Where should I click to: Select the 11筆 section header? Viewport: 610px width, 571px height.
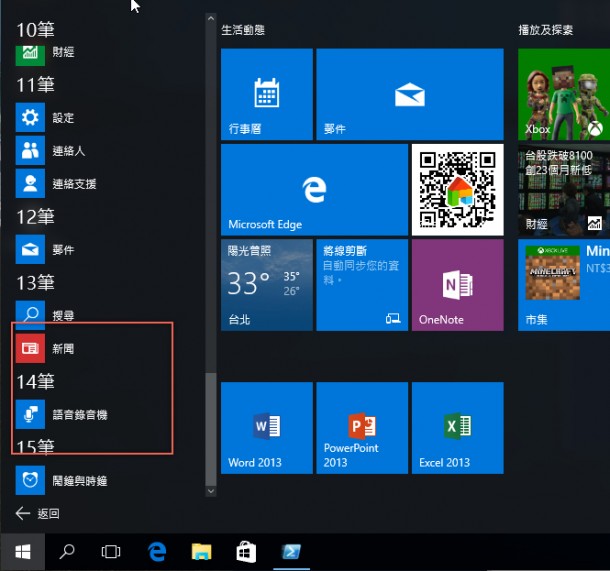pyautogui.click(x=35, y=84)
